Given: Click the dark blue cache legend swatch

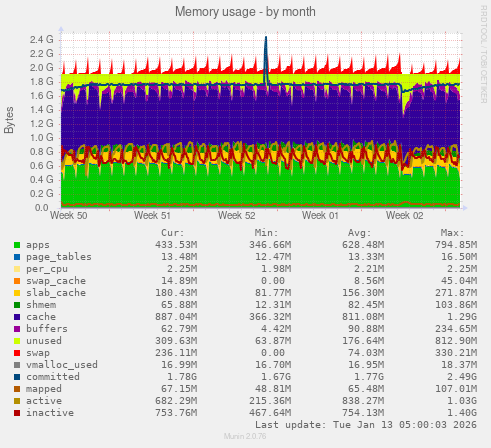Looking at the screenshot, I should (17, 317).
